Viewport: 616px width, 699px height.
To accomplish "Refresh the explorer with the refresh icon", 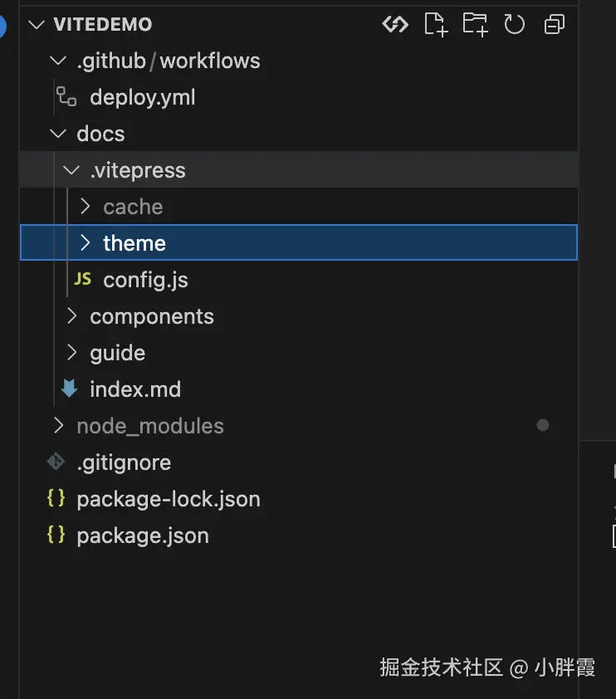I will [x=515, y=24].
